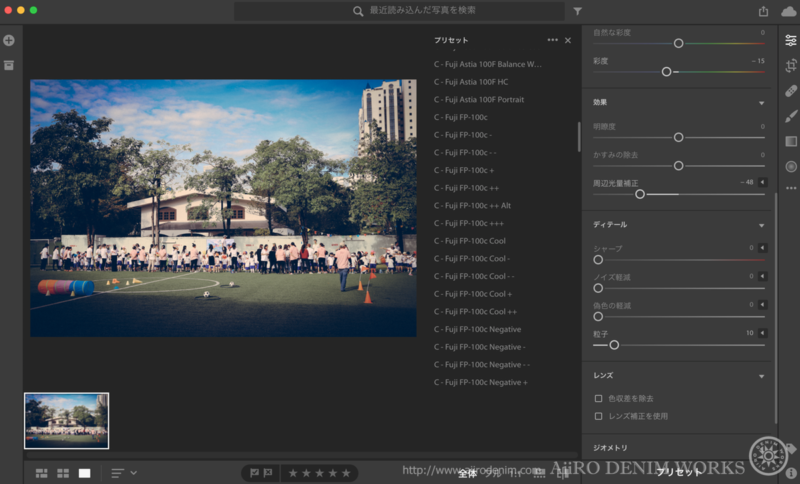Switch to square grid view icon
800x484 pixels.
coord(63,473)
